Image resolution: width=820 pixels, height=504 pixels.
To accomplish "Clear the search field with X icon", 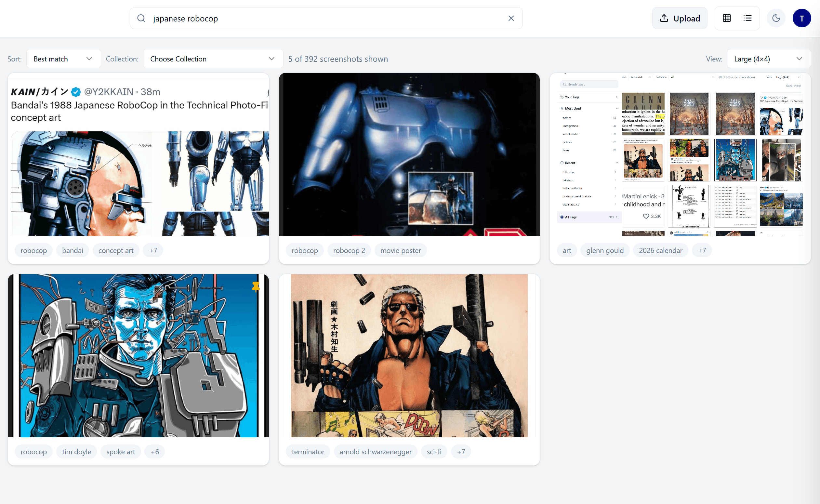I will [511, 18].
